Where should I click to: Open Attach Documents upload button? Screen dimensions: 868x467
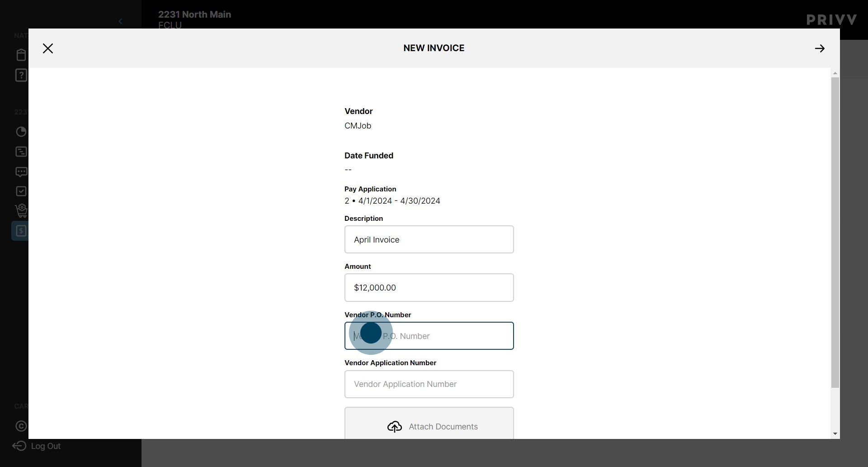pyautogui.click(x=429, y=423)
